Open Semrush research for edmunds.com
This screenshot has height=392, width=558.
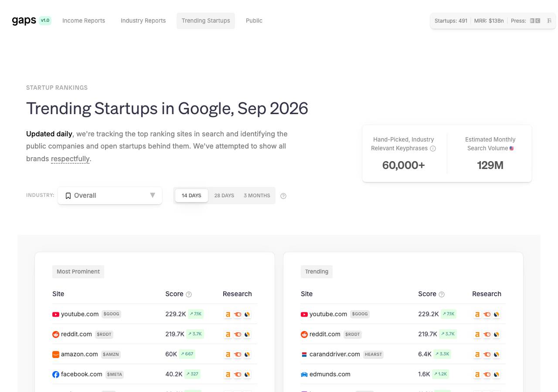487,374
